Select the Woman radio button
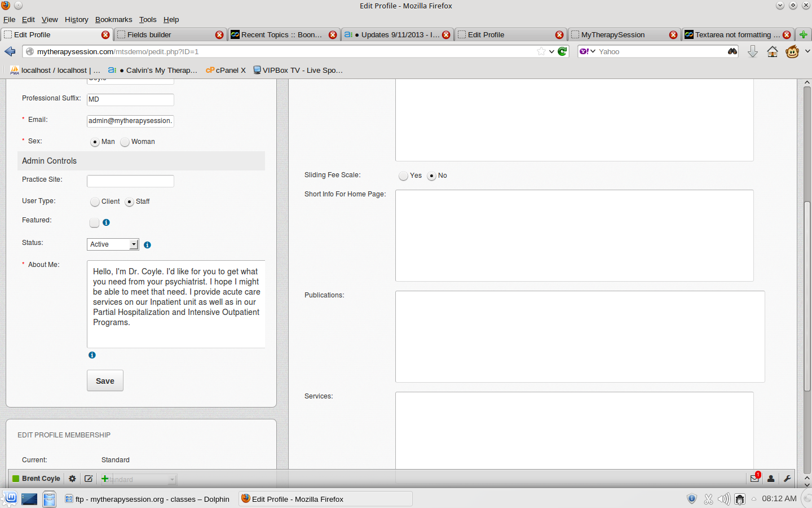Image resolution: width=812 pixels, height=508 pixels. pos(125,142)
